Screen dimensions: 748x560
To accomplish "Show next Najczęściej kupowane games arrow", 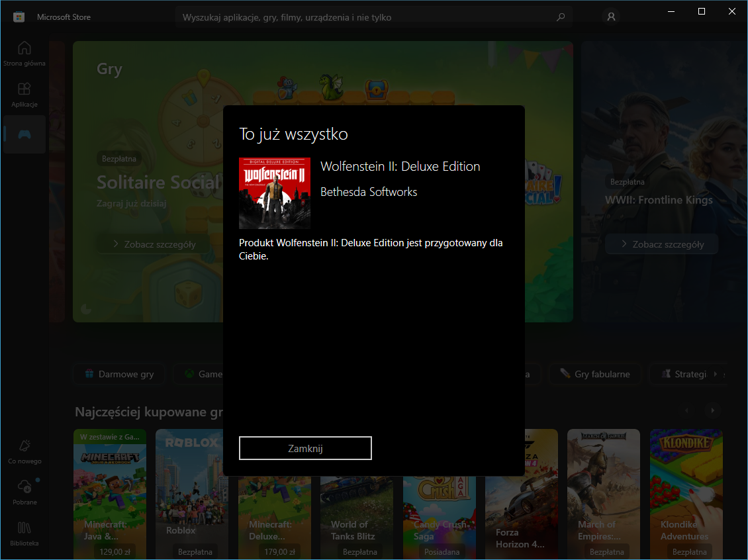I will tap(713, 410).
